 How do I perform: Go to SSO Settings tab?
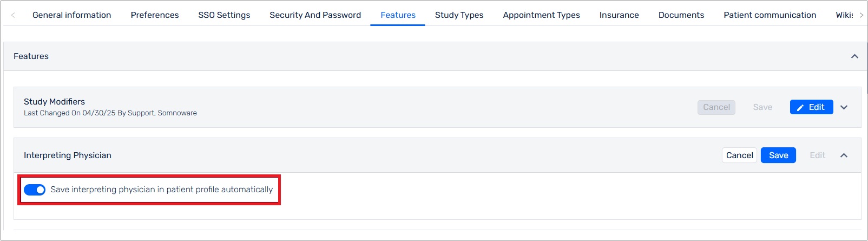point(224,15)
